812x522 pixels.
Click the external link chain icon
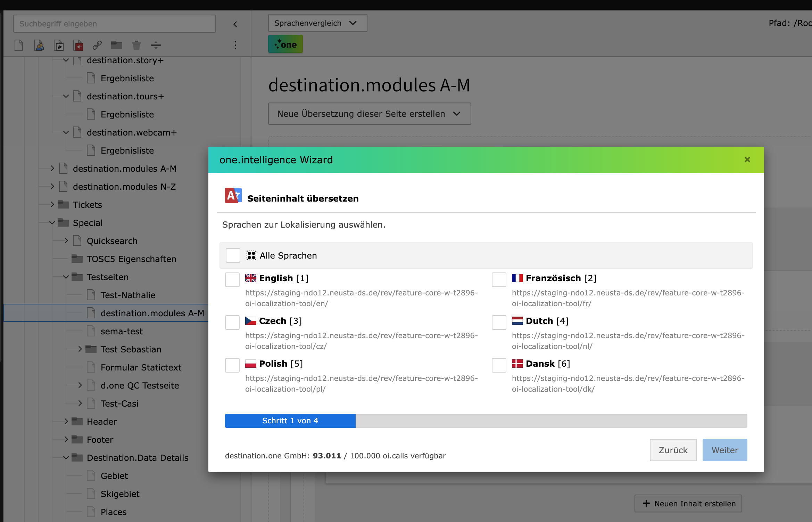pyautogui.click(x=97, y=45)
